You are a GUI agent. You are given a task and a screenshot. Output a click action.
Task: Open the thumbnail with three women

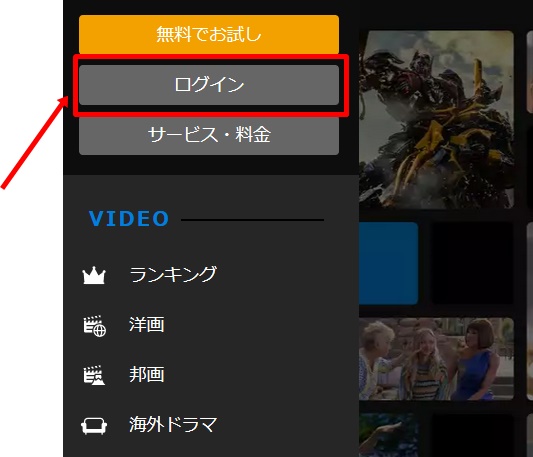pyautogui.click(x=436, y=359)
